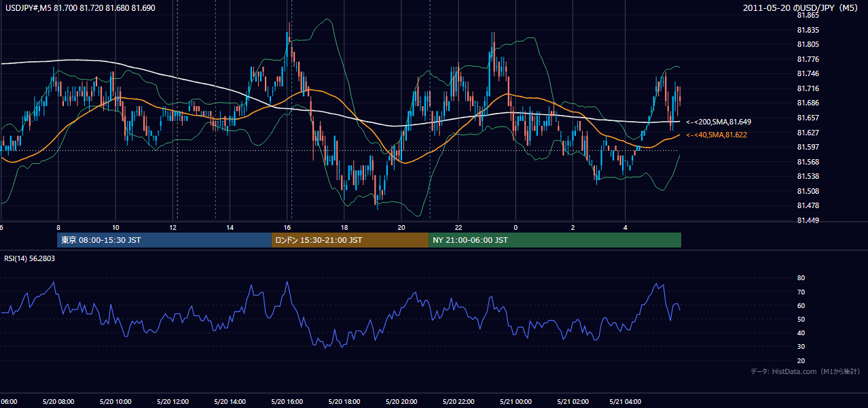Click the RSI 70 level label

[x=801, y=292]
